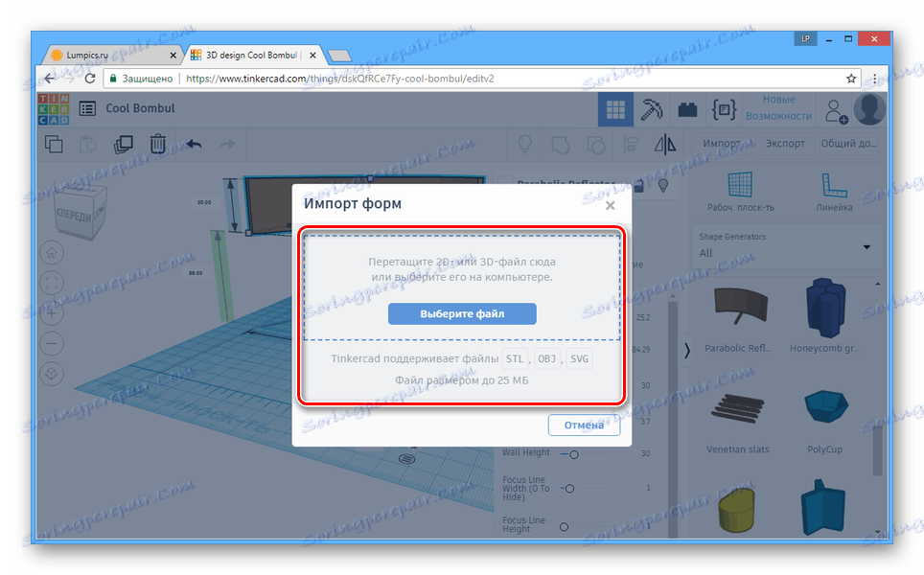Screen dimensions: 924x575
Task: Click the Undo arrow
Action: point(194,144)
